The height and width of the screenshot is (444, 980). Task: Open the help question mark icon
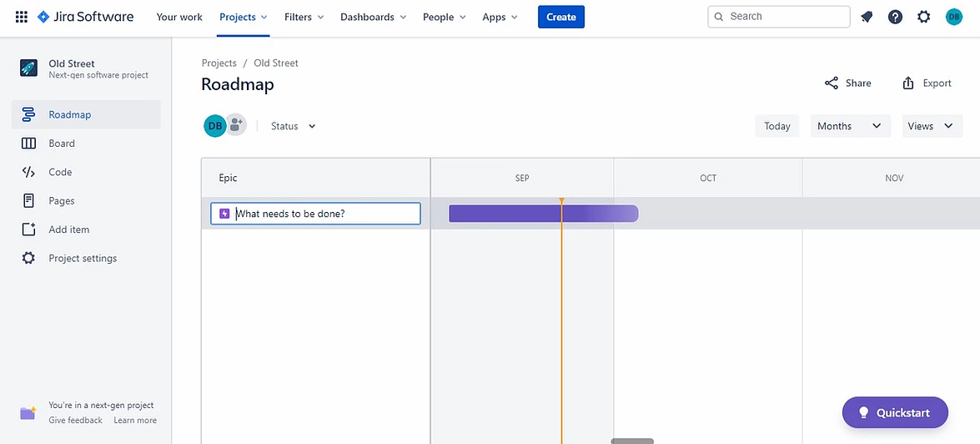[895, 17]
